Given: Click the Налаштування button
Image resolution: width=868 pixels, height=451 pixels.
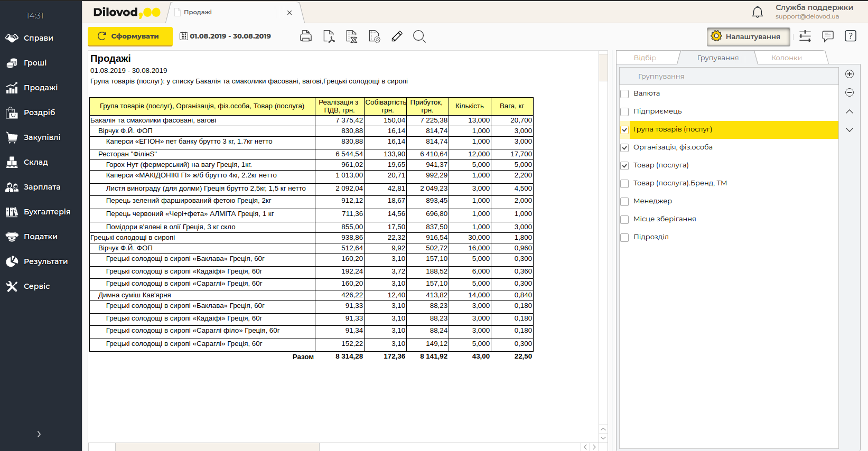Looking at the screenshot, I should [x=748, y=36].
